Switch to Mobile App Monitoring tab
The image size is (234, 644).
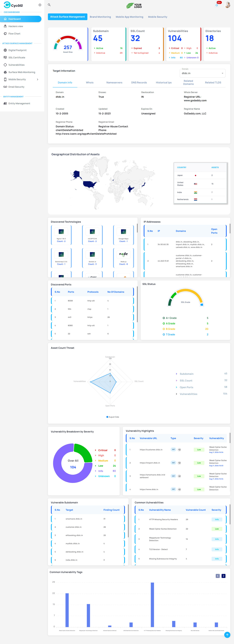coord(129,17)
